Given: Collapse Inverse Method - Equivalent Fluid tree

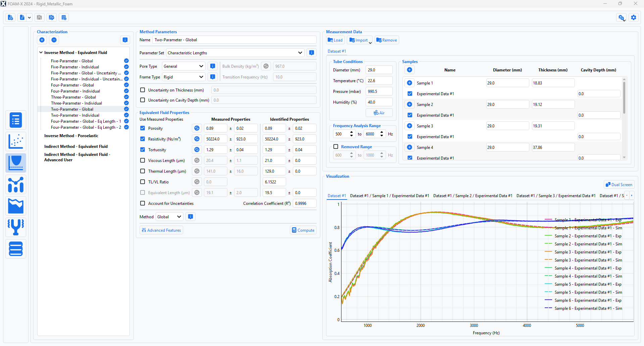Looking at the screenshot, I should click(x=41, y=53).
